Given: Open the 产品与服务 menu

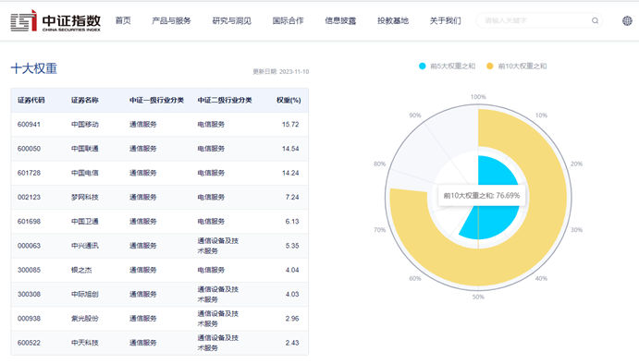Looking at the screenshot, I should point(171,20).
